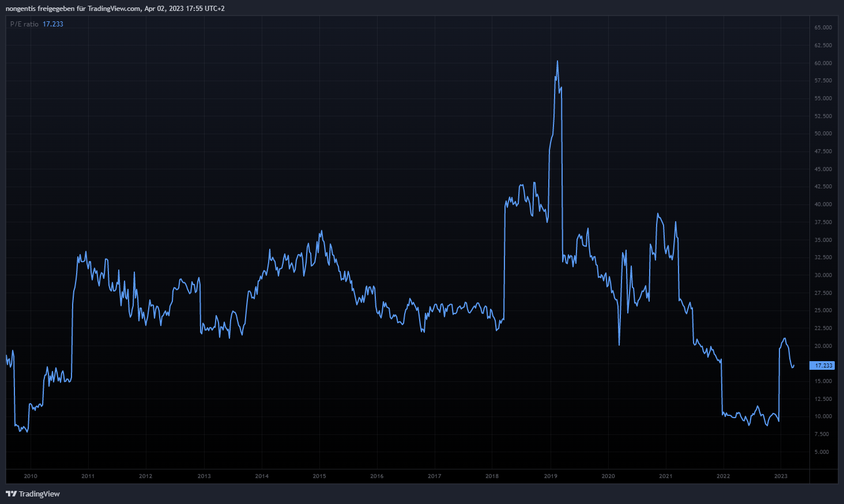Click the nongentis username in the header

click(x=20, y=9)
